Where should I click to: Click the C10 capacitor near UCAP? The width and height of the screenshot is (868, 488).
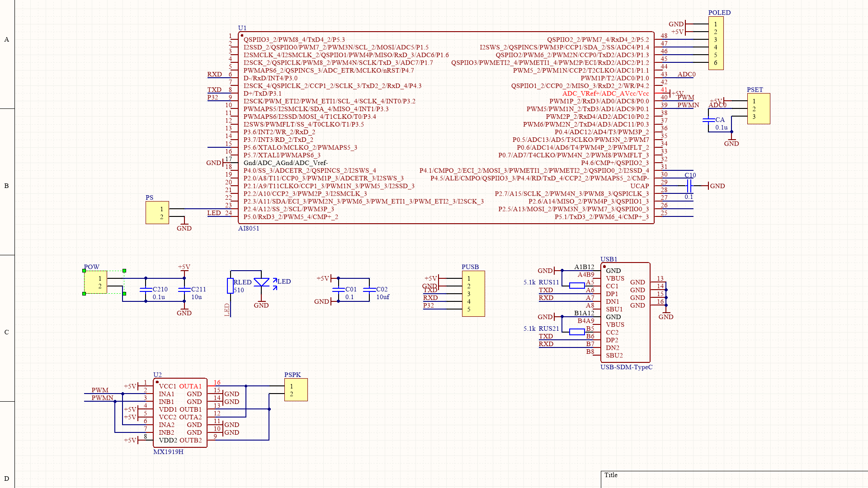689,186
